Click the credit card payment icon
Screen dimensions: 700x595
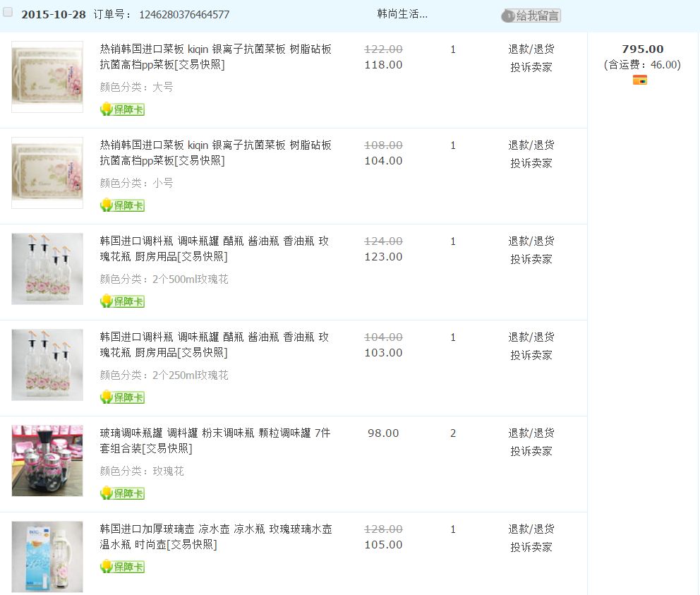pyautogui.click(x=640, y=80)
